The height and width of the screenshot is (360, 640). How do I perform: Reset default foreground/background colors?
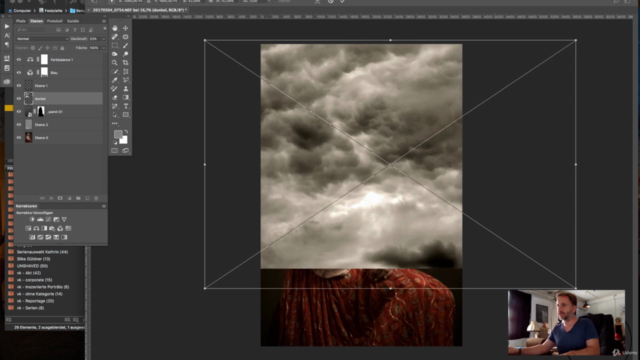115,142
